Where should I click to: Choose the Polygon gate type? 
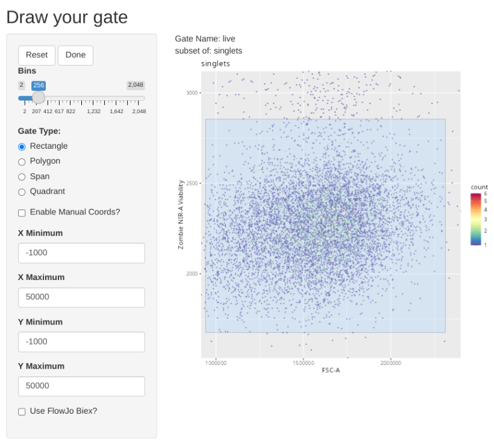click(x=22, y=161)
